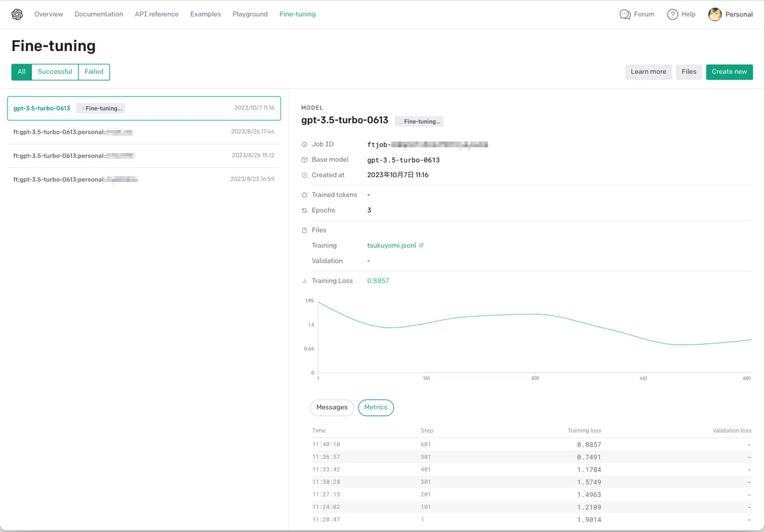Go to Overview in top navigation
The height and width of the screenshot is (532, 765).
click(48, 14)
